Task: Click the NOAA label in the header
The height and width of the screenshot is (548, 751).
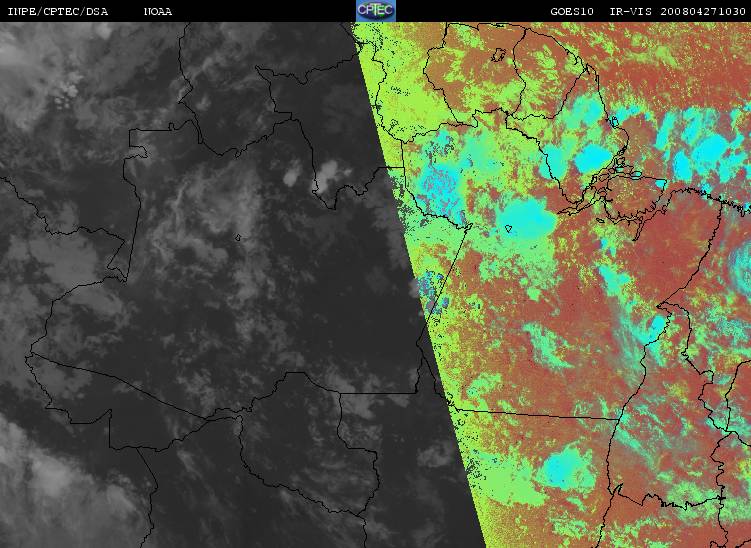Action: click(158, 12)
